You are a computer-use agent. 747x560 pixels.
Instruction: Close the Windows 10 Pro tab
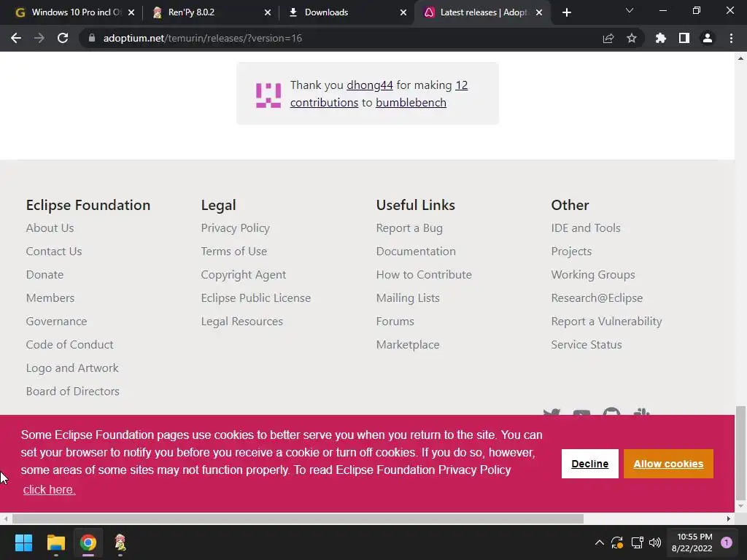click(131, 12)
